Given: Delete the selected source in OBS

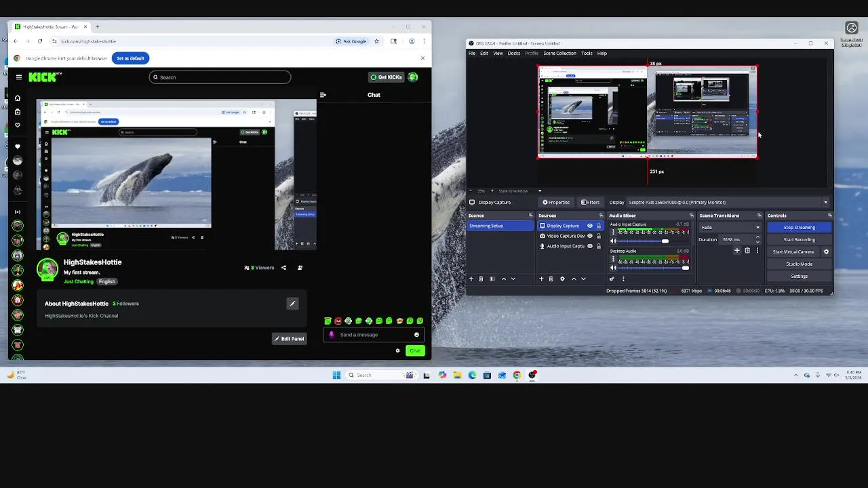Looking at the screenshot, I should click(551, 279).
